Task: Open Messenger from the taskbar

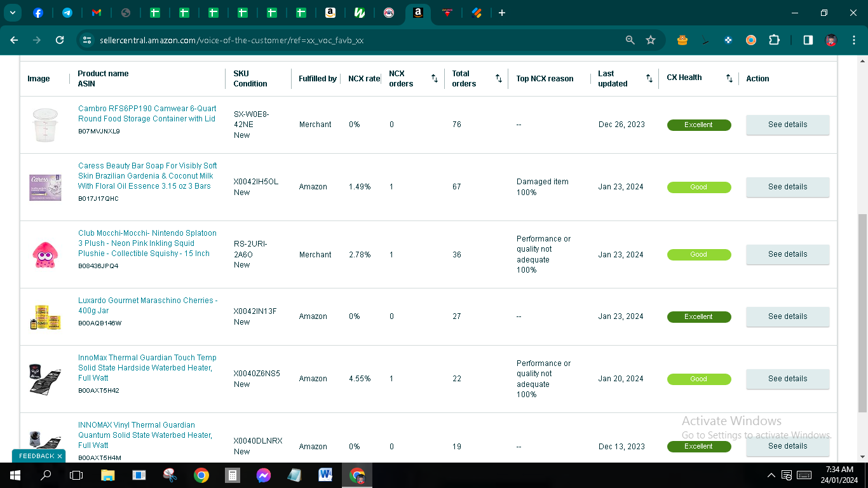Action: (x=264, y=475)
